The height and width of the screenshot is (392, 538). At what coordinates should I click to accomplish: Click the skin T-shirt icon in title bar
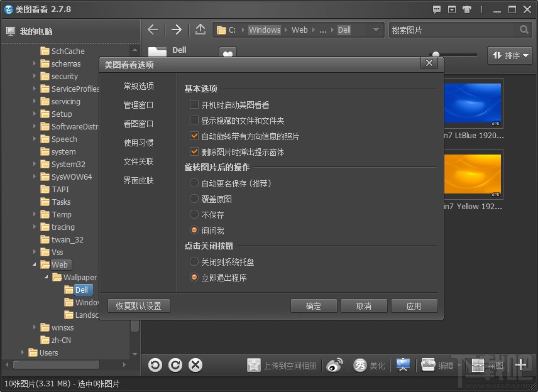[466, 9]
